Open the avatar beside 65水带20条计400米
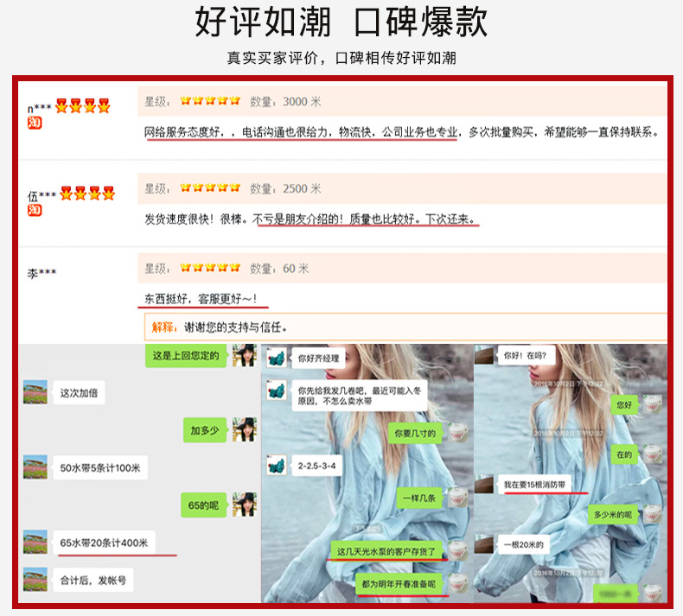This screenshot has height=616, width=683. [x=35, y=542]
